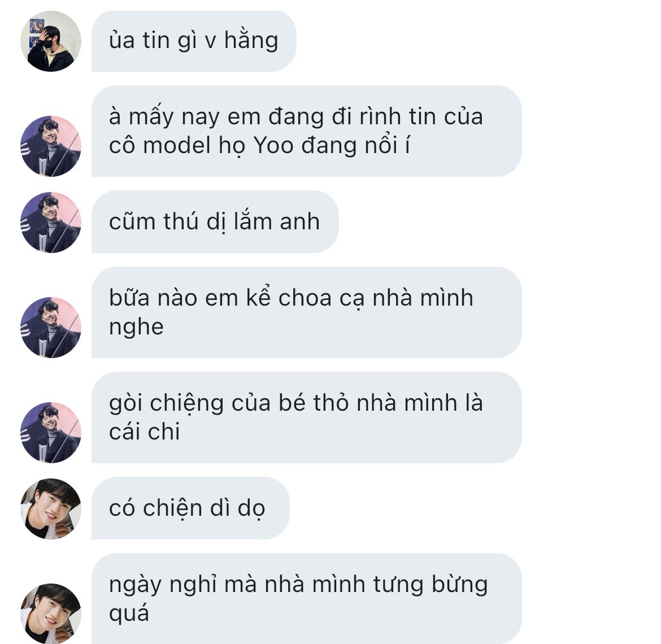The image size is (661, 644).
Task: Open the masked sender's avatar beside "ủa tin gì v hằng"
Action: pyautogui.click(x=51, y=41)
